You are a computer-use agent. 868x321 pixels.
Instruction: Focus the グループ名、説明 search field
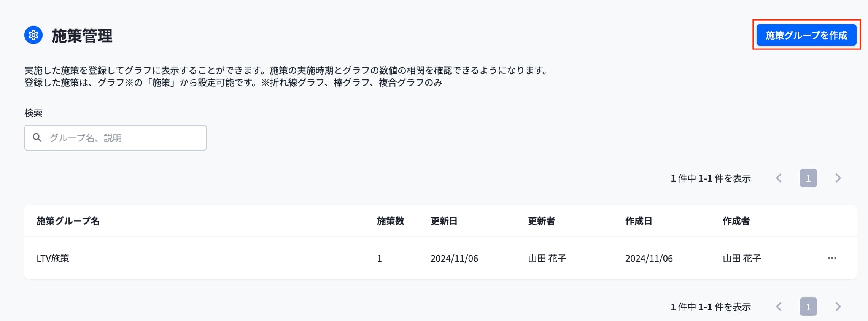[116, 138]
